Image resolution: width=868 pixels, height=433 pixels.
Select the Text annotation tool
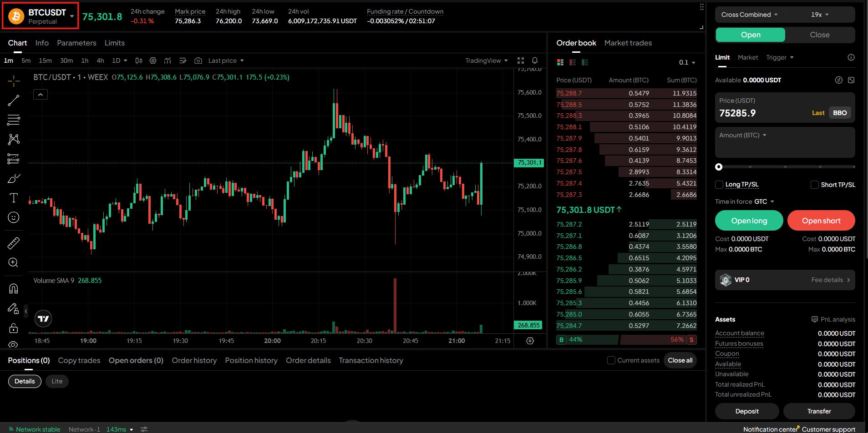coord(14,198)
